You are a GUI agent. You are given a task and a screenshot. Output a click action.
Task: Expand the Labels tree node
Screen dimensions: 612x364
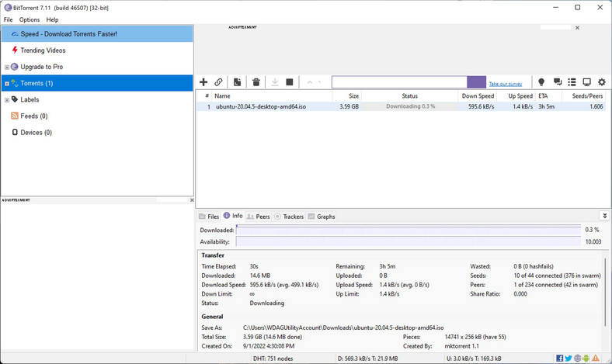[x=7, y=100]
